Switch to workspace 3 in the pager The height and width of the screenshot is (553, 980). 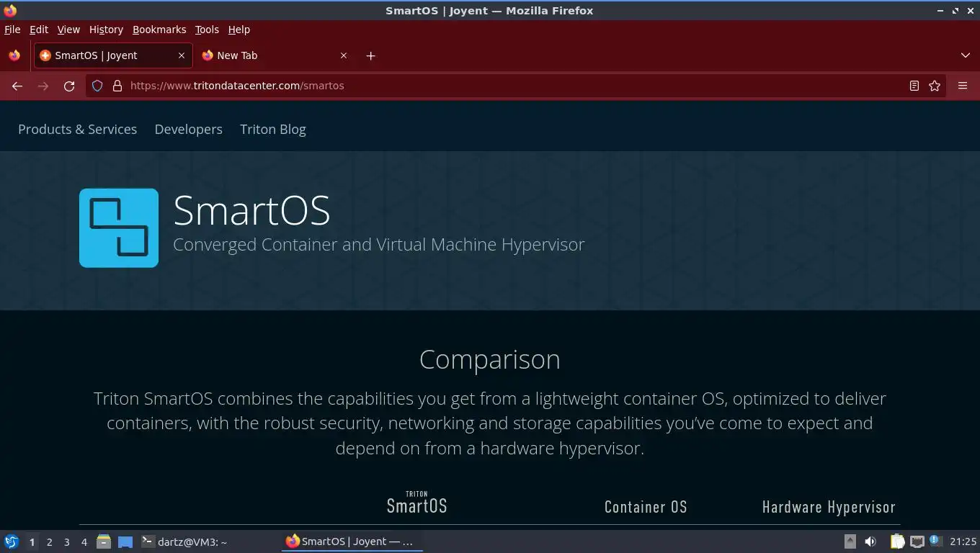[x=66, y=542]
